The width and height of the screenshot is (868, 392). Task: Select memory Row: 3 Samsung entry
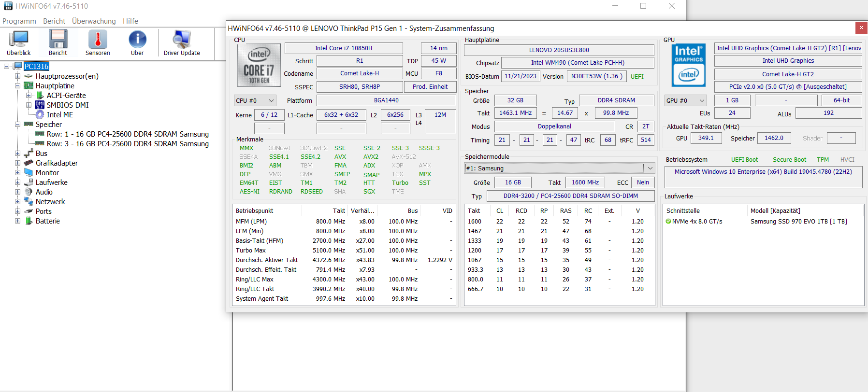pos(128,143)
